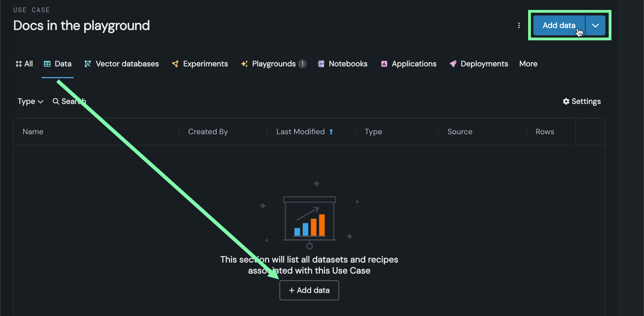The width and height of the screenshot is (644, 316).
Task: Click the Notebooks icon
Action: (321, 64)
